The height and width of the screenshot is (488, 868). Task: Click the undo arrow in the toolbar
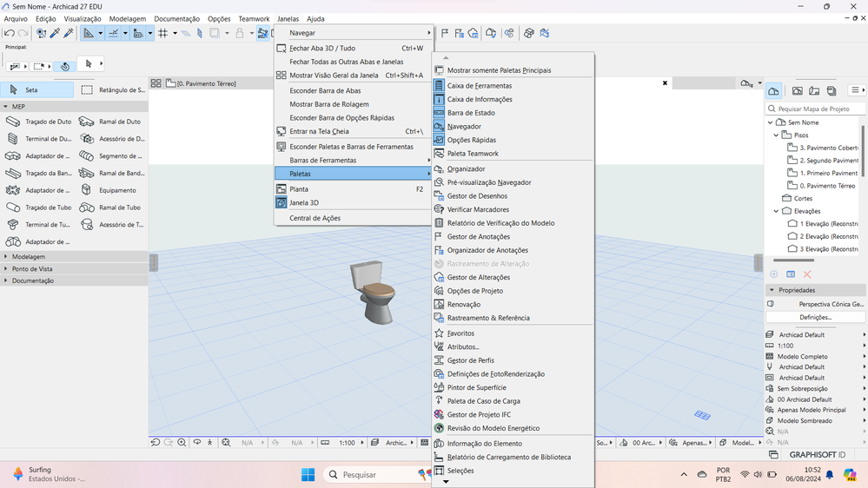click(10, 33)
